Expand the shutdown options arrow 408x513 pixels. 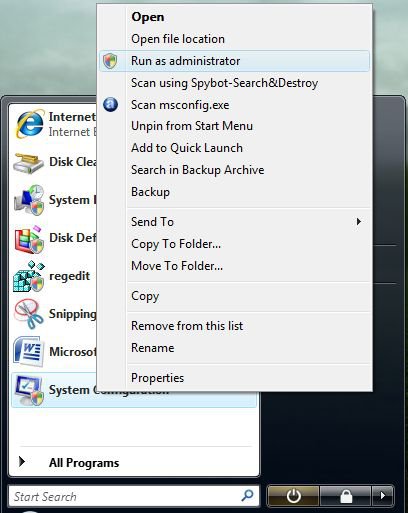[383, 496]
